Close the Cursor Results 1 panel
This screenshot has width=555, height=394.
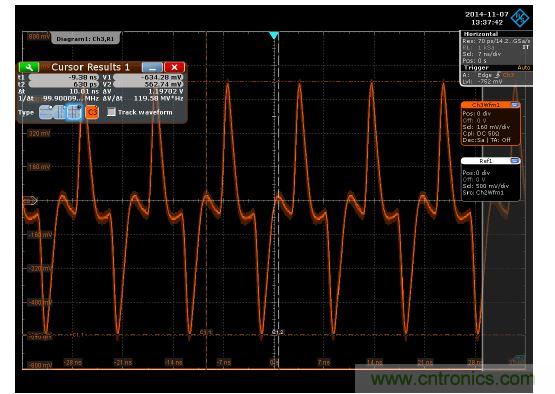tap(174, 67)
